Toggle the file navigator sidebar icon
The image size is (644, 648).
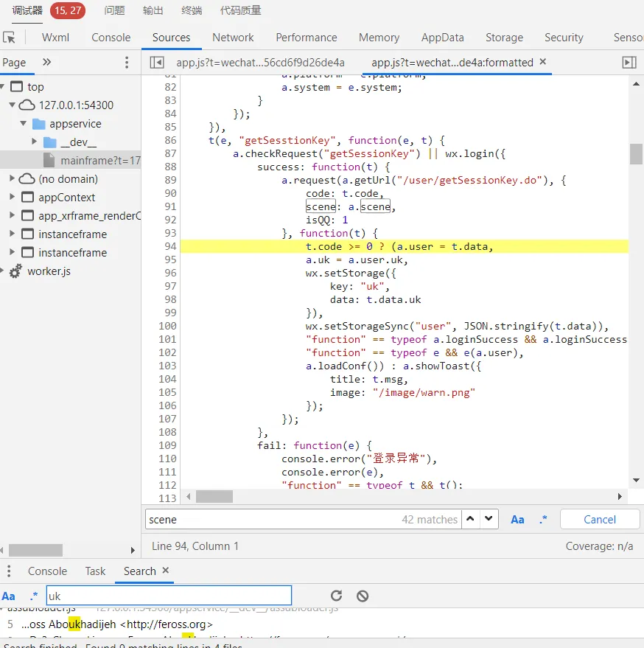click(x=157, y=63)
